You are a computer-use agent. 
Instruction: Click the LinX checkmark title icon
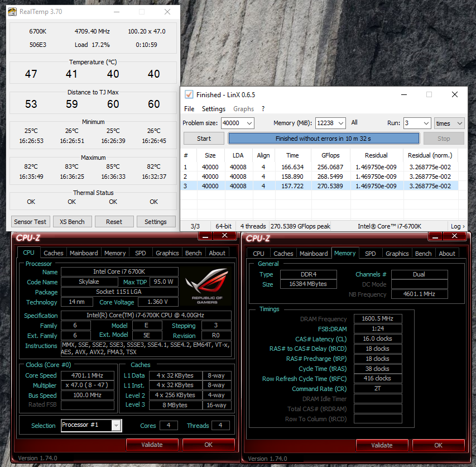[189, 94]
